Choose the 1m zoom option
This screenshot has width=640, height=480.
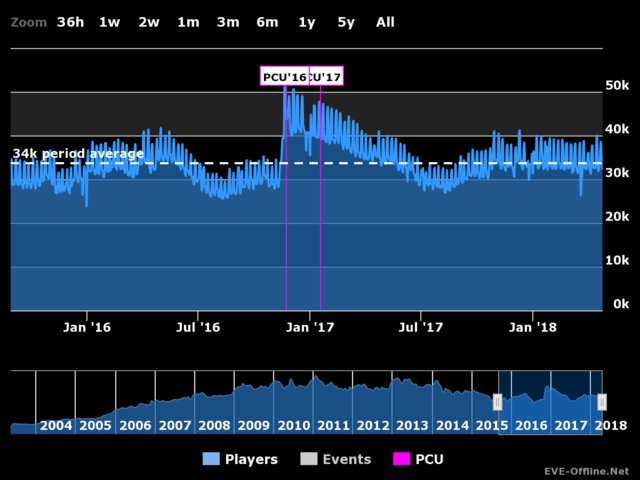click(188, 22)
